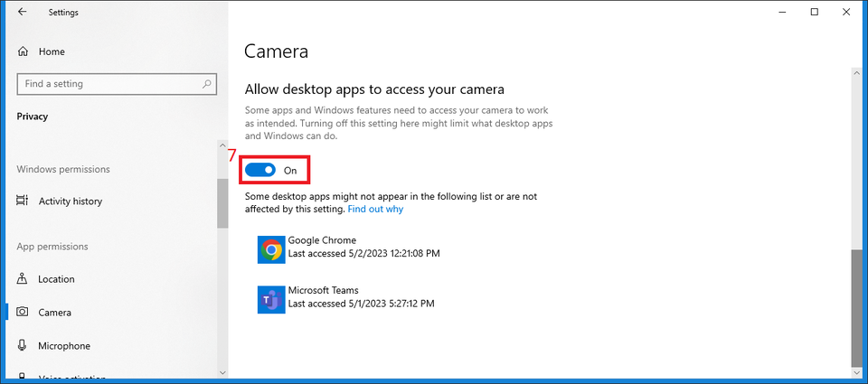Click the main page scrollbar thumb
The width and height of the screenshot is (868, 384).
pos(855,307)
